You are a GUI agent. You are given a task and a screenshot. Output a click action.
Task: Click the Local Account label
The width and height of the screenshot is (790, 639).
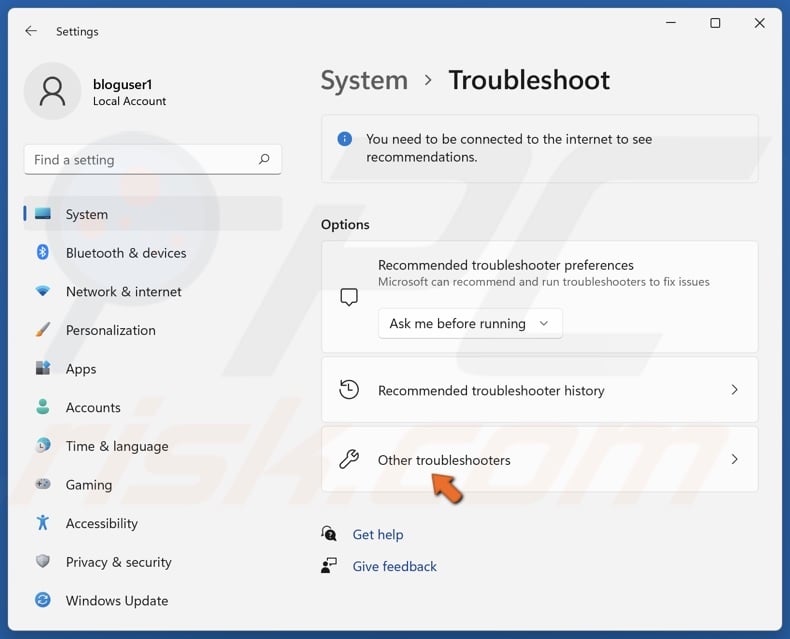(x=129, y=101)
